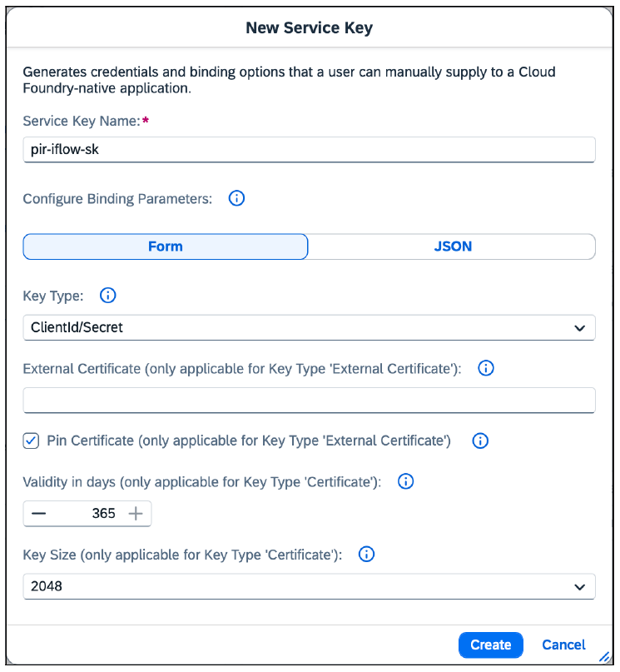Expand the ClientId/Secret selection chevron

[x=580, y=328]
